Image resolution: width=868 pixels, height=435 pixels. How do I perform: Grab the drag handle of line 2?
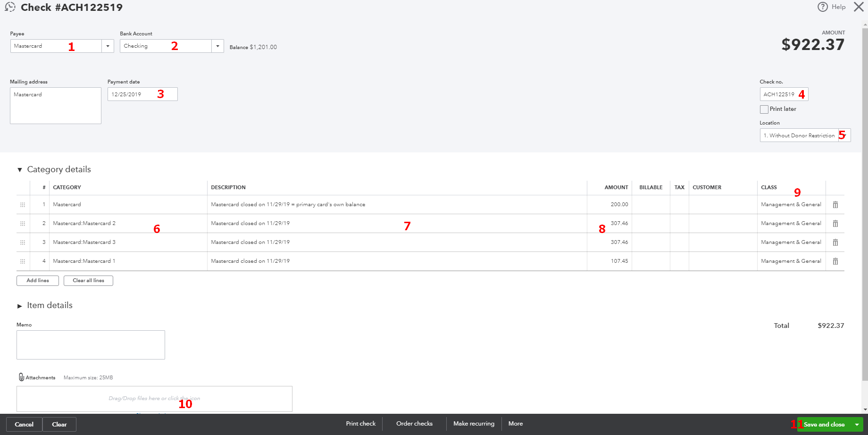click(23, 224)
